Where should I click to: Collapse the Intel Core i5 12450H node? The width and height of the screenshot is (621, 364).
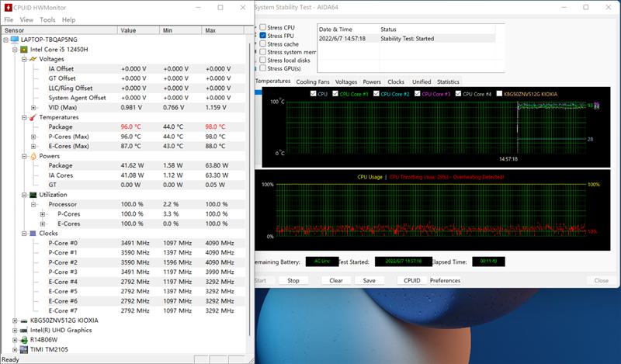pyautogui.click(x=15, y=50)
